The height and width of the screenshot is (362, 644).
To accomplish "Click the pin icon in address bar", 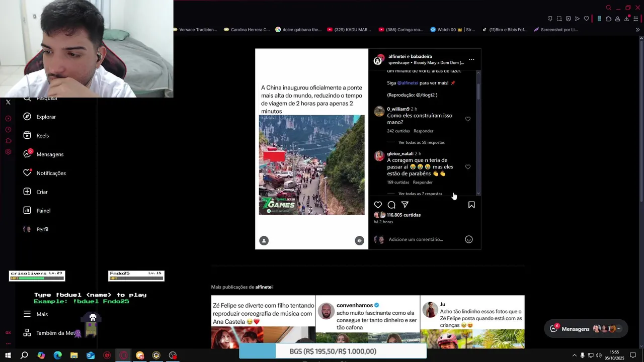I will pyautogui.click(x=550, y=19).
